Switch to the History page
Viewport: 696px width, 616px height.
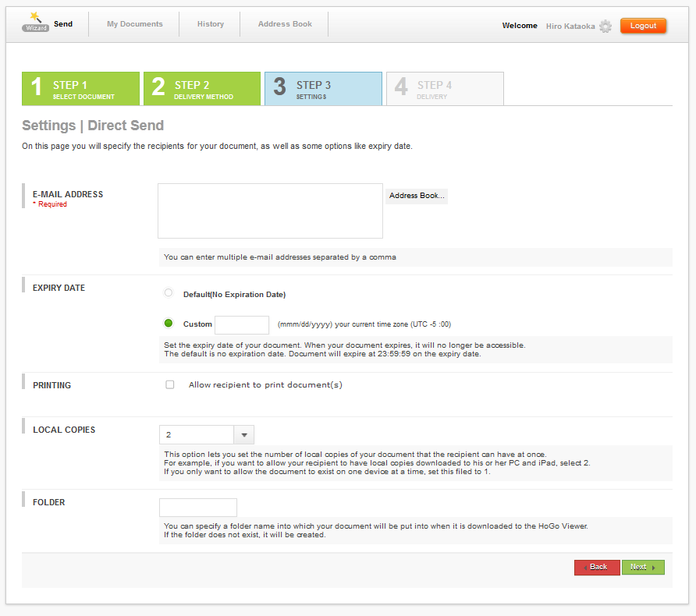point(211,24)
